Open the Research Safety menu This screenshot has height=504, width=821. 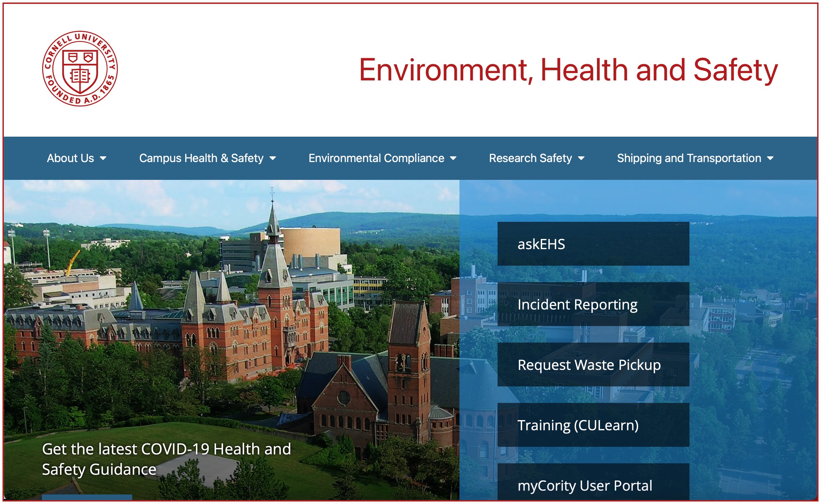[x=530, y=158]
